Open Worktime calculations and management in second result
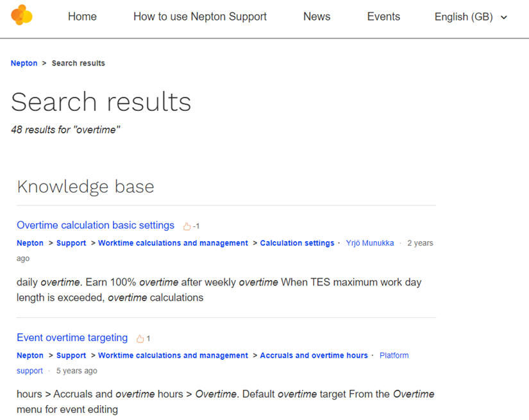529x420 pixels. [x=173, y=355]
